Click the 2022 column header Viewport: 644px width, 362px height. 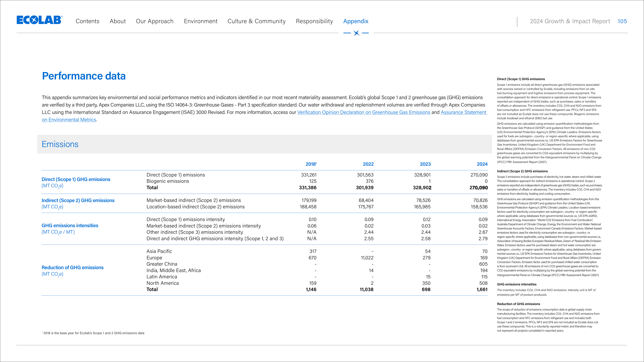pyautogui.click(x=368, y=164)
